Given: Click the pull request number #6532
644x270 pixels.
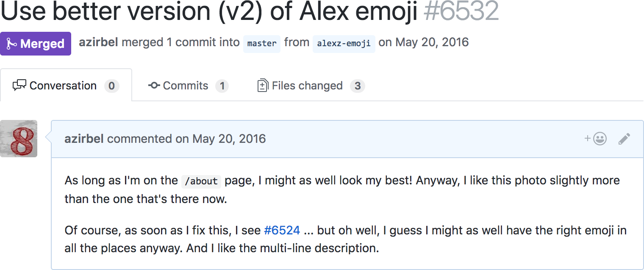Looking at the screenshot, I should coord(461,12).
